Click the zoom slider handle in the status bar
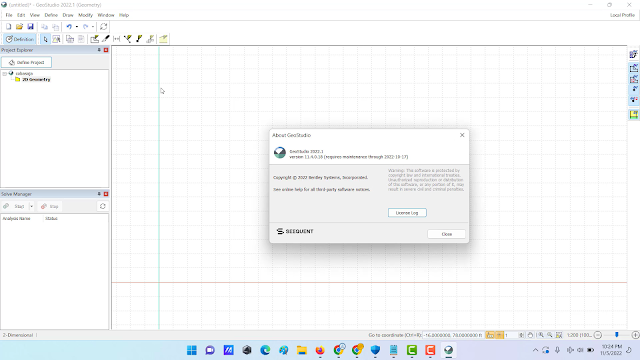Viewport: 640px width, 360px height. click(616, 335)
